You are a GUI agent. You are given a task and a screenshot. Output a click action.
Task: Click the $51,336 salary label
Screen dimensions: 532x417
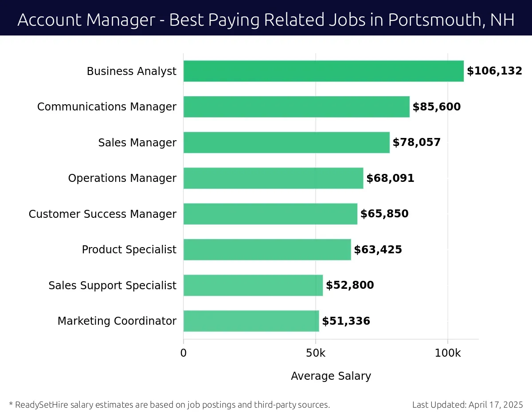(346, 321)
